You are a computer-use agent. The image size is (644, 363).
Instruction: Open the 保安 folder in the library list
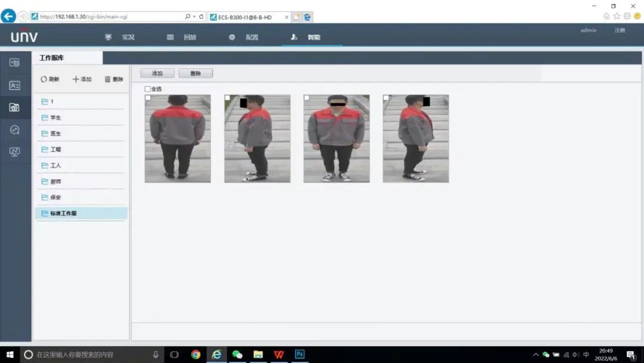(x=56, y=197)
